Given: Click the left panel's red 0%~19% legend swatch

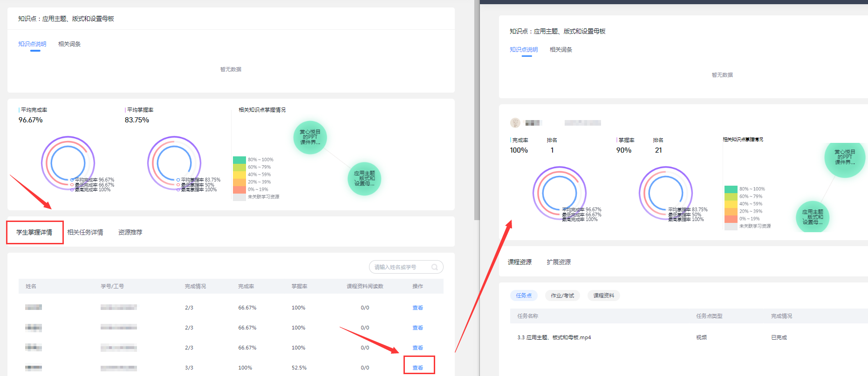Looking at the screenshot, I should (x=239, y=189).
